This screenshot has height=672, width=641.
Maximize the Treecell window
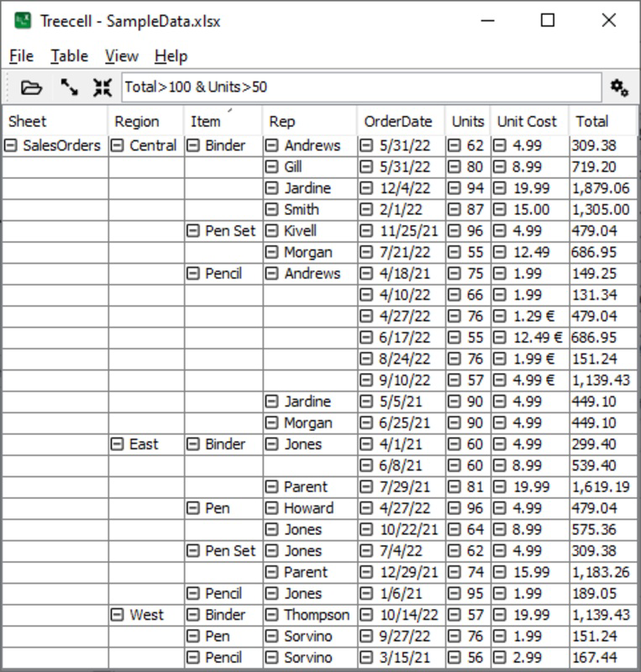pyautogui.click(x=548, y=20)
